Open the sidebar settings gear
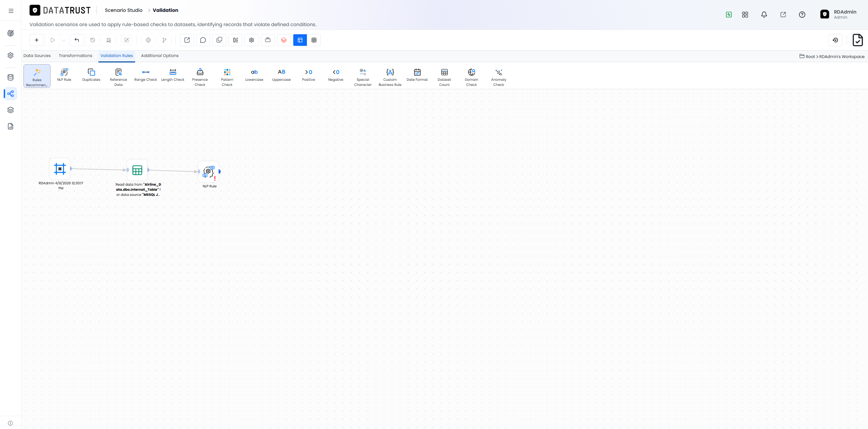This screenshot has height=429, width=868. tap(11, 55)
